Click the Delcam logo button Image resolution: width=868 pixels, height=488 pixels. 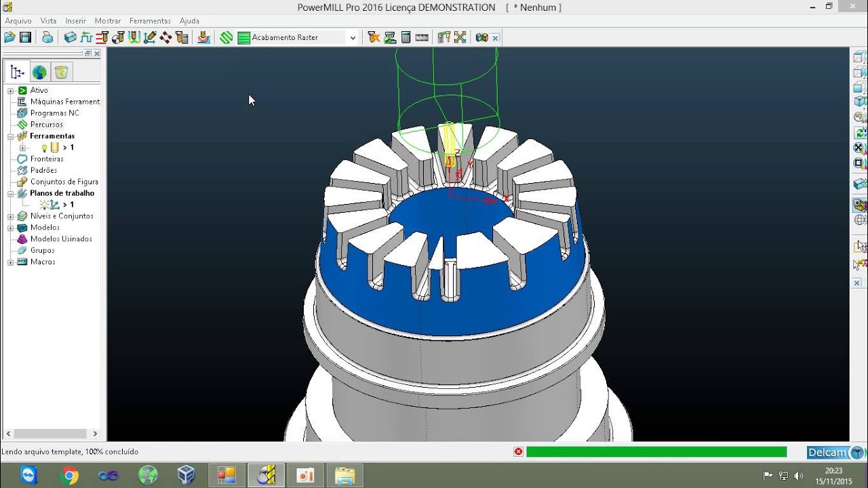click(x=837, y=453)
